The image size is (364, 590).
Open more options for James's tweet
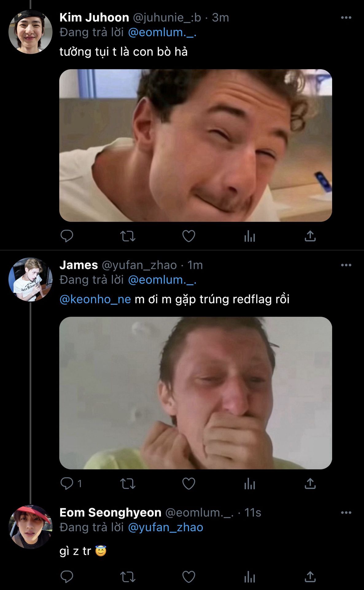tap(346, 265)
